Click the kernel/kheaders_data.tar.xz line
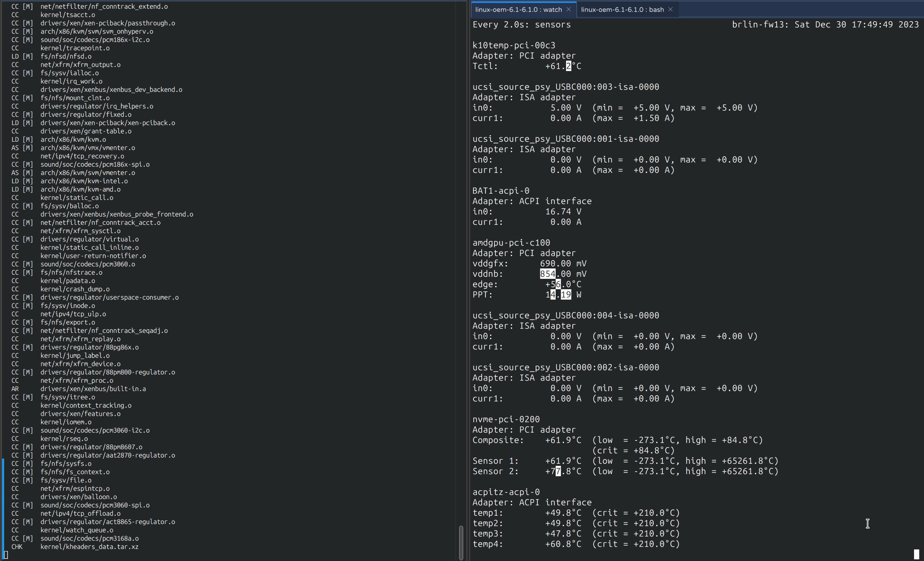This screenshot has height=561, width=924. click(x=89, y=546)
